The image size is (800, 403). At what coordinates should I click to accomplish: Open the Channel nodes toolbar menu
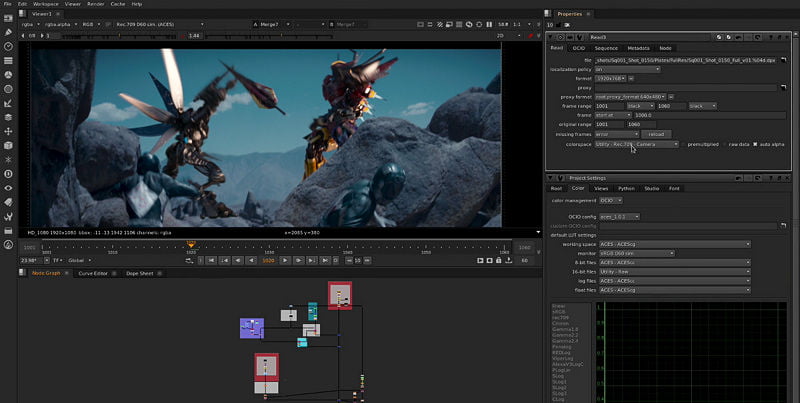pyautogui.click(x=8, y=61)
